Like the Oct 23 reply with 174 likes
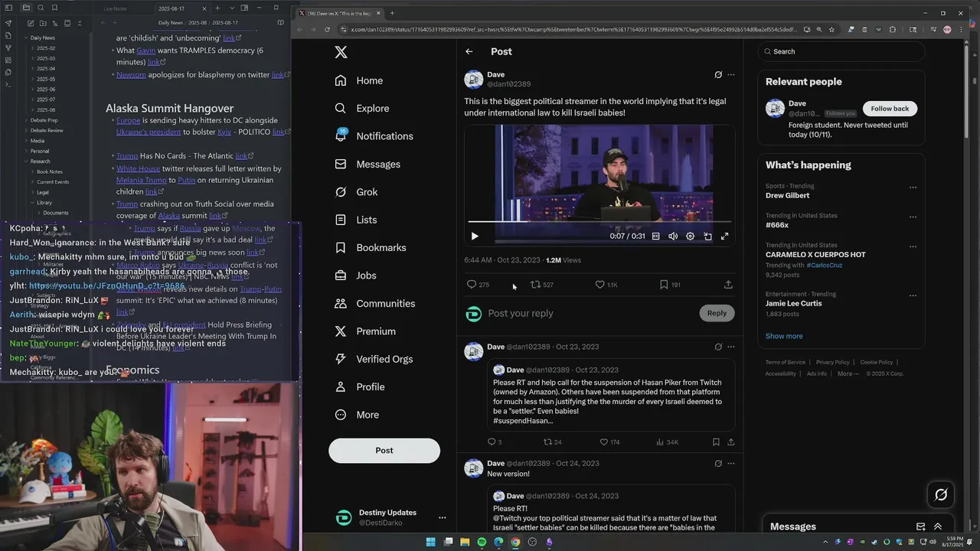The image size is (980, 551). pyautogui.click(x=603, y=442)
